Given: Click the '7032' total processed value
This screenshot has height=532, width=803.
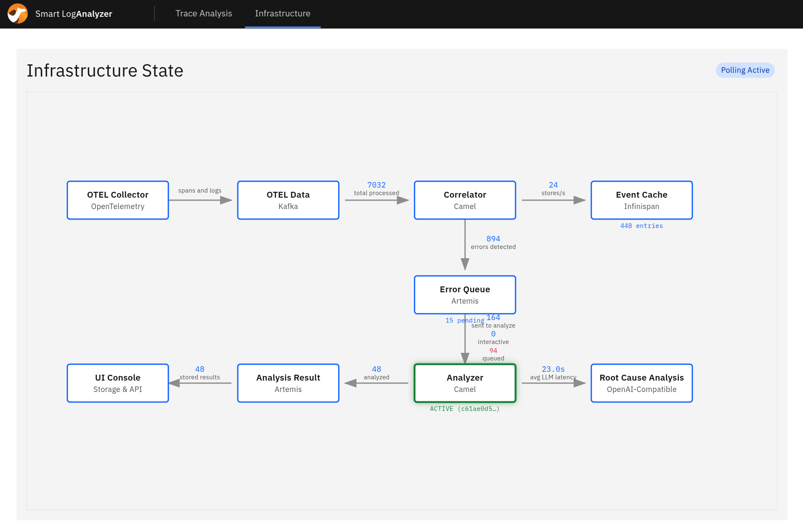Looking at the screenshot, I should point(377,185).
